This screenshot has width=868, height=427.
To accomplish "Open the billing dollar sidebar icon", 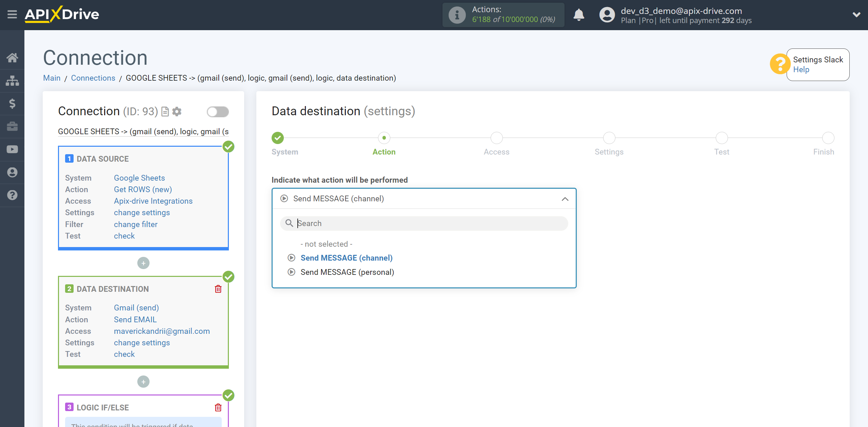I will point(12,103).
